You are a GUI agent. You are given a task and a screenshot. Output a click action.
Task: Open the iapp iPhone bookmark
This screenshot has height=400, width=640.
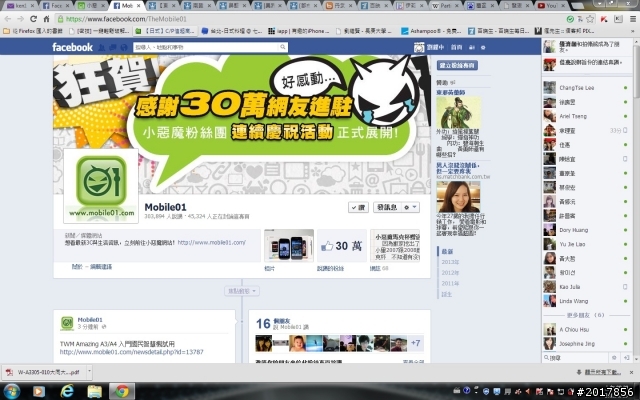click(299, 31)
